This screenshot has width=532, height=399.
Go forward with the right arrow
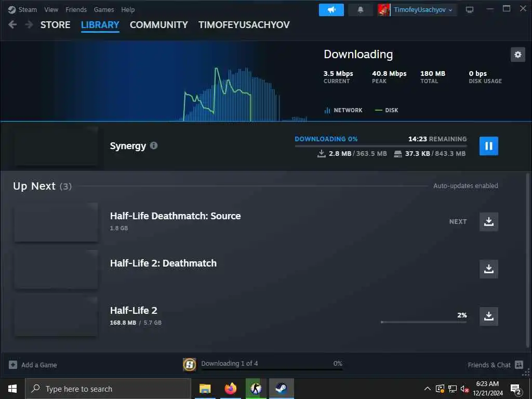29,24
